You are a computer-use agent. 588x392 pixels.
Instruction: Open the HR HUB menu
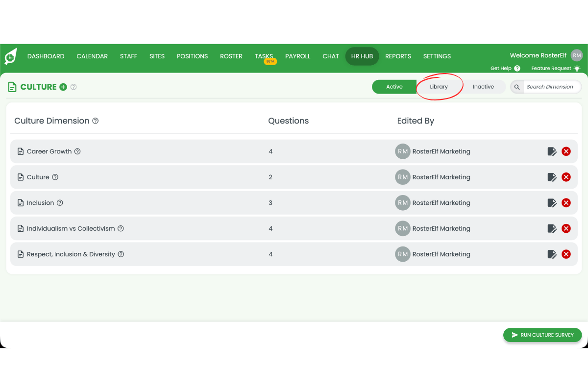[x=362, y=56]
